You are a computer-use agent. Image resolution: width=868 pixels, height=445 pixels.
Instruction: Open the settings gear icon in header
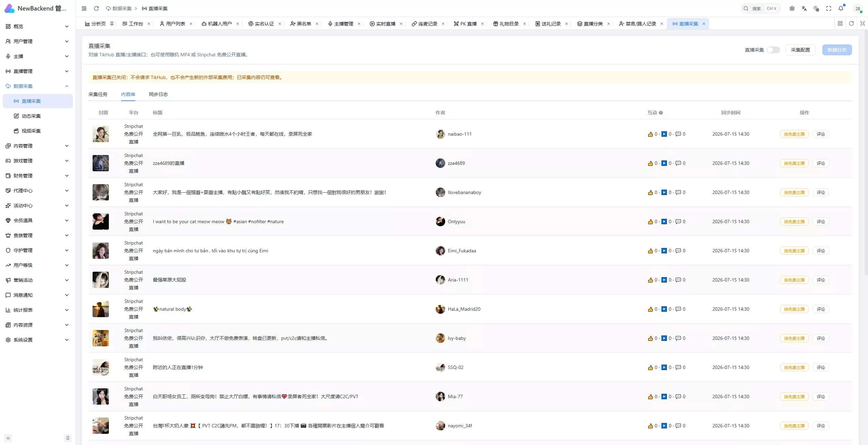pos(792,8)
